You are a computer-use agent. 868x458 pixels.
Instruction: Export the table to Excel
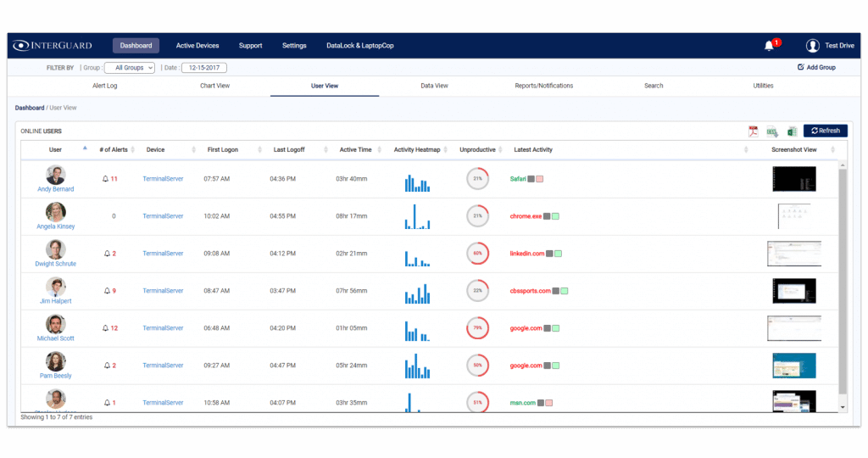pos(793,131)
